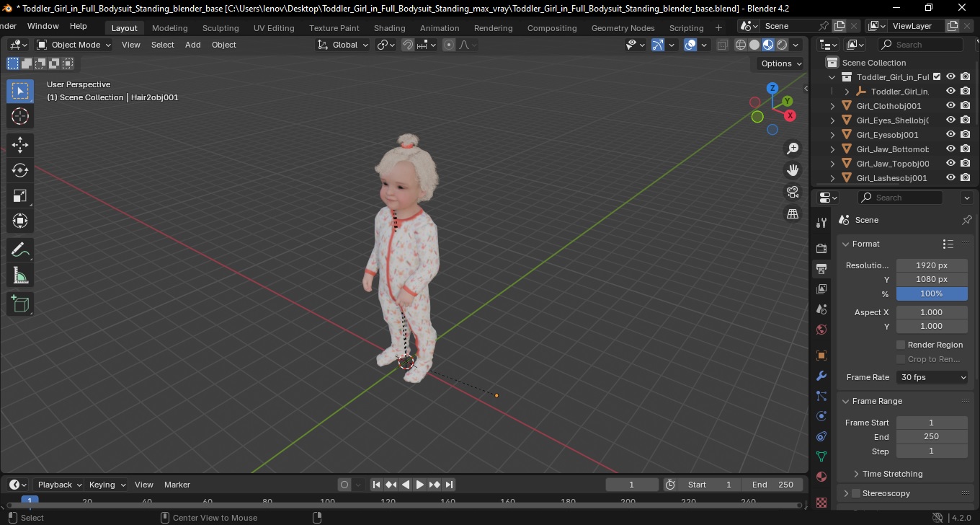
Task: Switch to wireframe viewport shading
Action: click(x=741, y=45)
